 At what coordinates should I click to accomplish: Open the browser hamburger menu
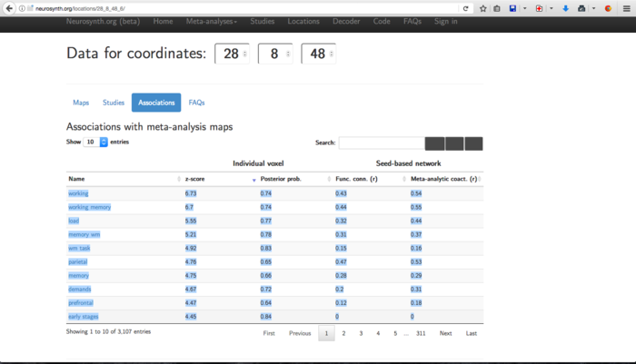click(625, 8)
